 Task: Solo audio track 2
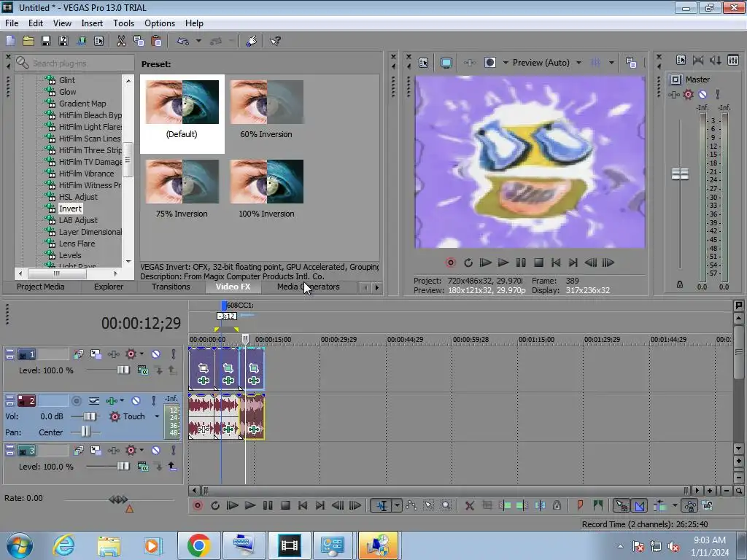[x=153, y=401]
